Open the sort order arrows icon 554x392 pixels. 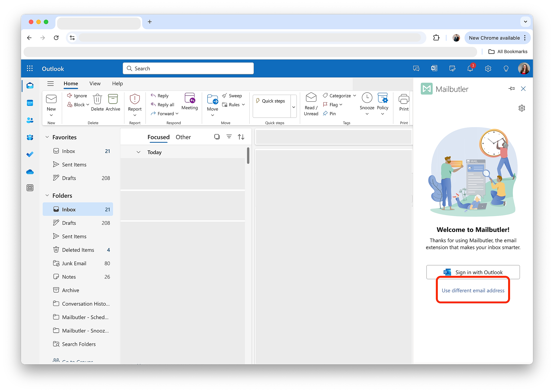point(241,137)
